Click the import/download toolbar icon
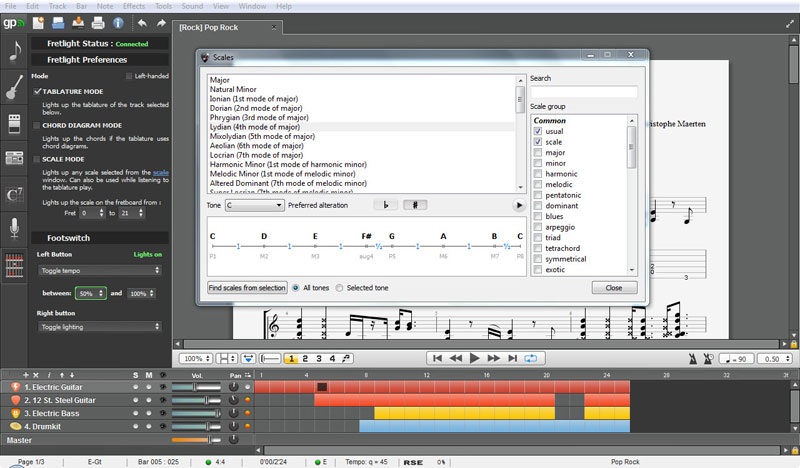Screen dimensions: 800x468 pos(78,23)
